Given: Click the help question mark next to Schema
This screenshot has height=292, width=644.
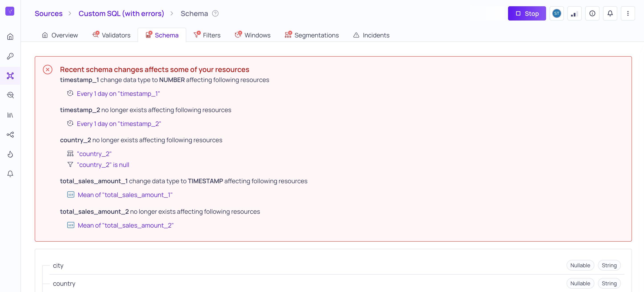Looking at the screenshot, I should click(x=215, y=13).
